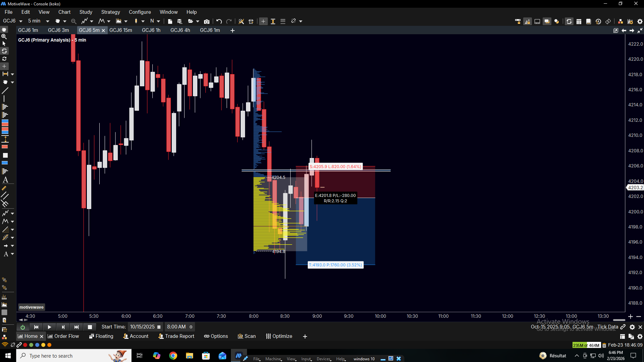Toggle the lock bar scale icon
Screen dimensions: 644x362
click(x=528, y=21)
